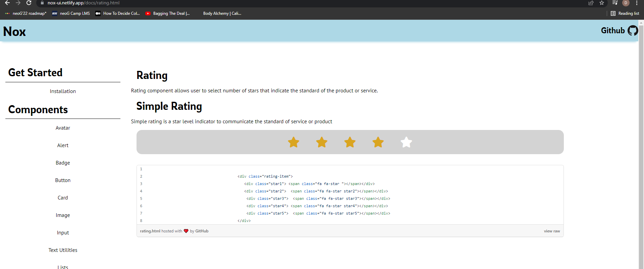Click the Nox logo title
This screenshot has width=644, height=269.
14,32
